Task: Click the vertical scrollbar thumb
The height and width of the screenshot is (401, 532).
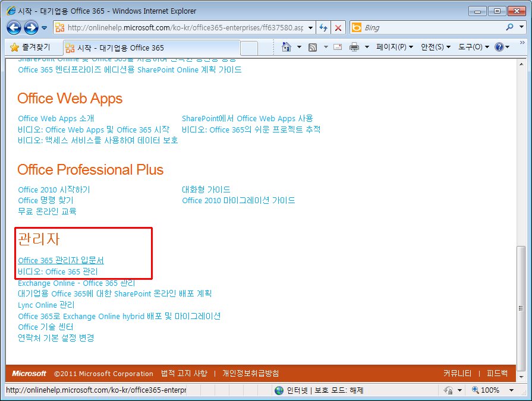Action: point(521,308)
